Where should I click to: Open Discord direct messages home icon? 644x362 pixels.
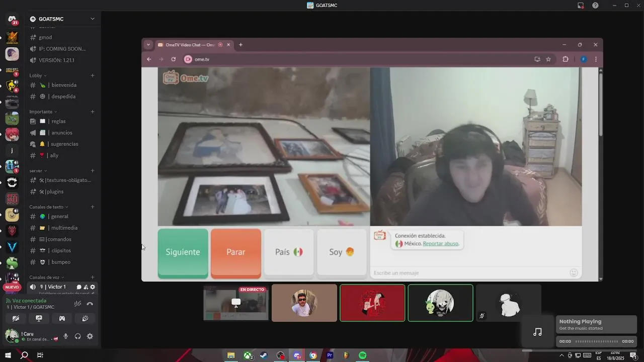pos(12,19)
